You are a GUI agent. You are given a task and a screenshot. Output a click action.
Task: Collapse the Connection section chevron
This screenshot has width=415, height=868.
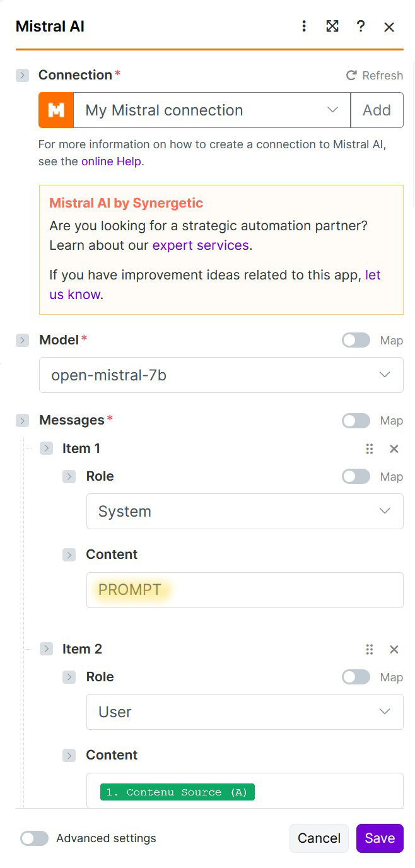[22, 75]
